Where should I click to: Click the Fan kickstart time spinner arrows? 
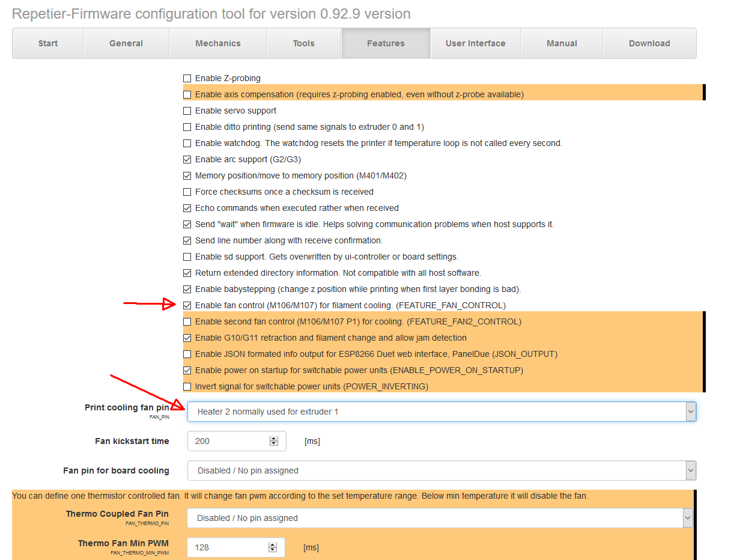tap(274, 441)
